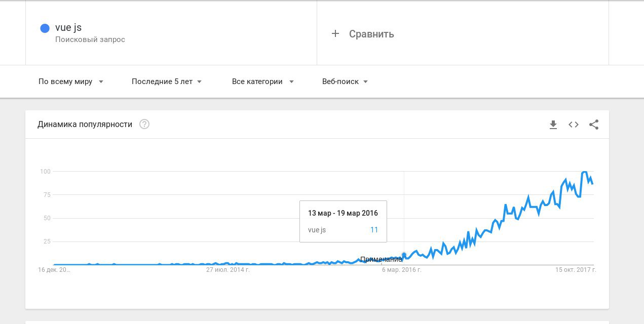The image size is (644, 324).
Task: Expand the По всему миру region dropdown
Action: point(71,82)
